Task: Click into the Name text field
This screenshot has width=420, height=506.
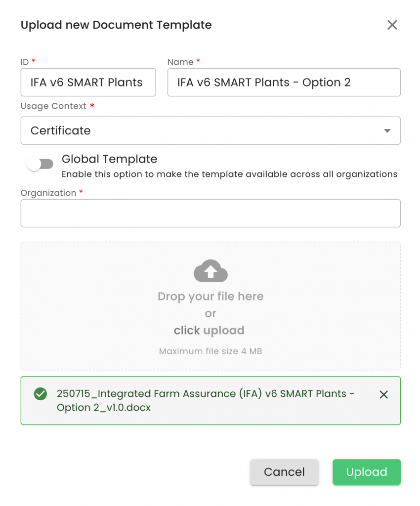Action: click(284, 83)
